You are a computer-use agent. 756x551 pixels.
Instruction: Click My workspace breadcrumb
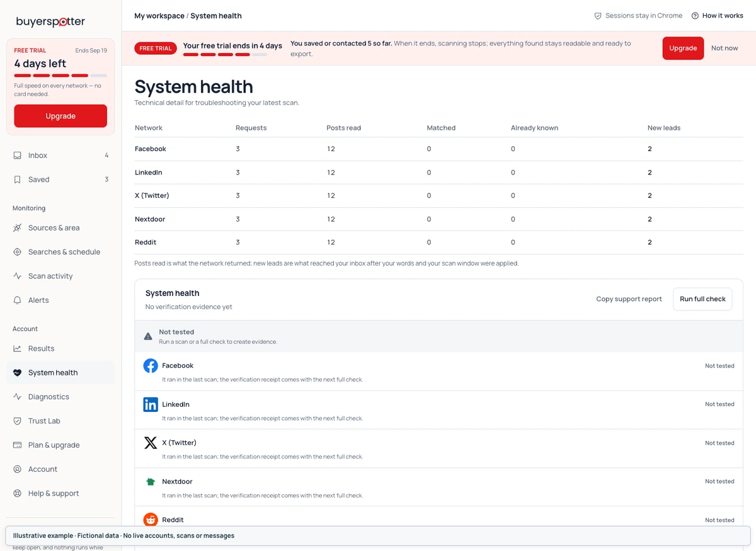159,16
